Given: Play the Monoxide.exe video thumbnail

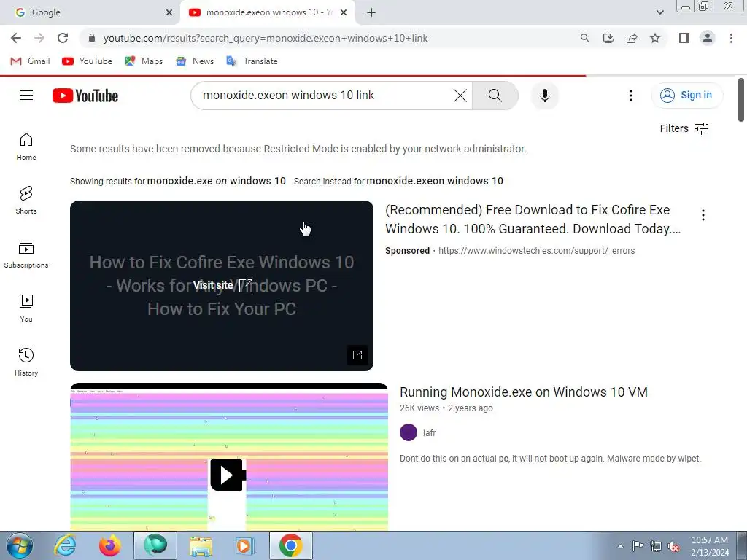Looking at the screenshot, I should pyautogui.click(x=228, y=456).
